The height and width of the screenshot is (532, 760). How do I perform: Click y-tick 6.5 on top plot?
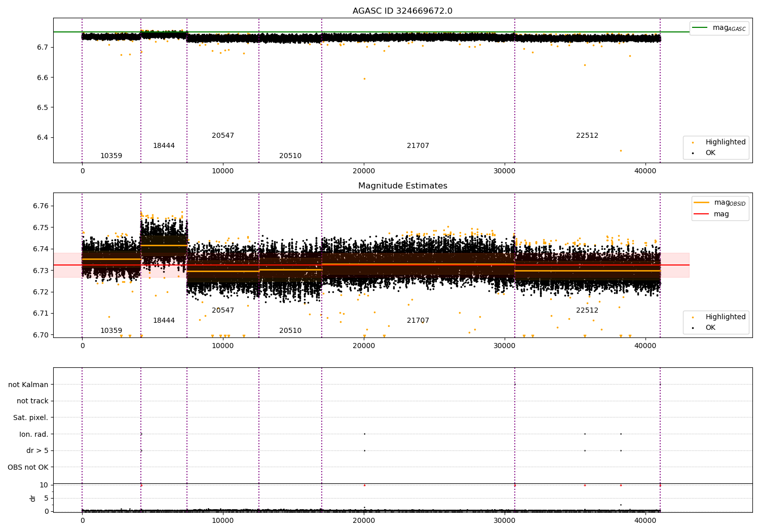(43, 107)
